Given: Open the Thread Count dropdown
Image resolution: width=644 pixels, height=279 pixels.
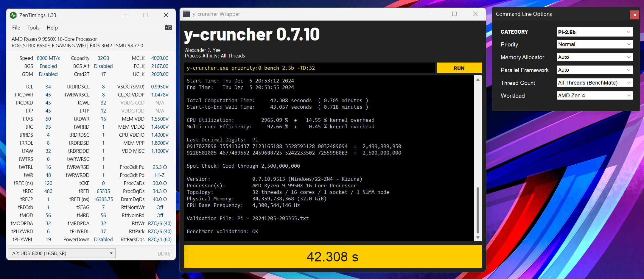Looking at the screenshot, I should point(595,83).
